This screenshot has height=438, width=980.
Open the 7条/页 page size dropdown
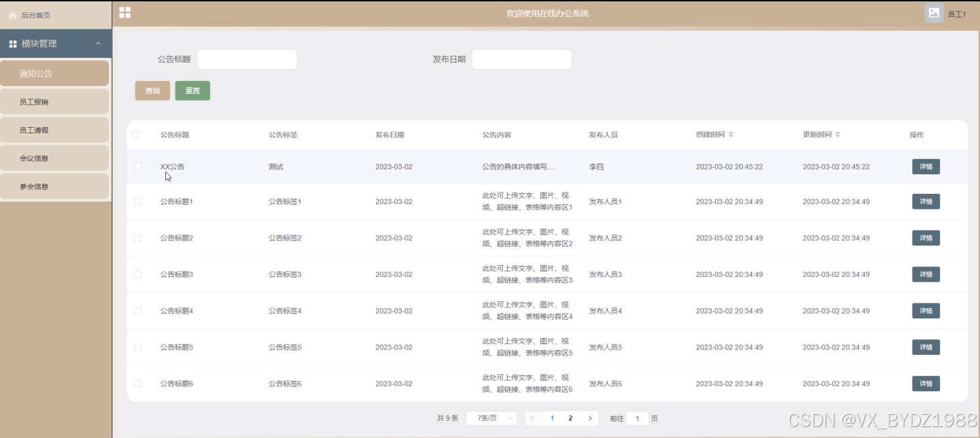491,418
